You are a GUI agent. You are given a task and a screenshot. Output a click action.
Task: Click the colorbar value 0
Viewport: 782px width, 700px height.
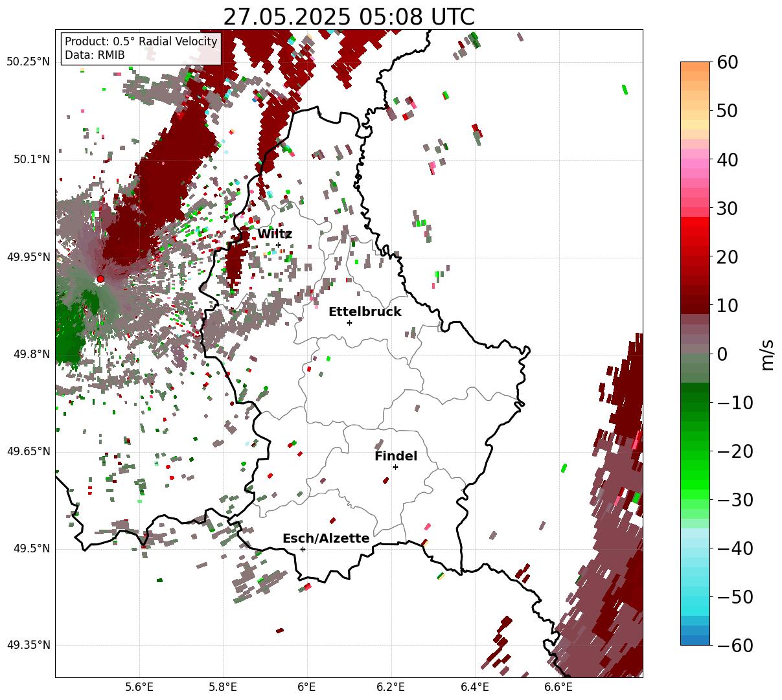tap(722, 354)
